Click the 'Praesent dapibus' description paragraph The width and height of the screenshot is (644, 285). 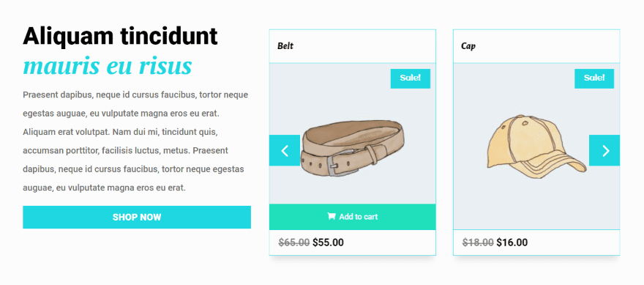point(135,141)
